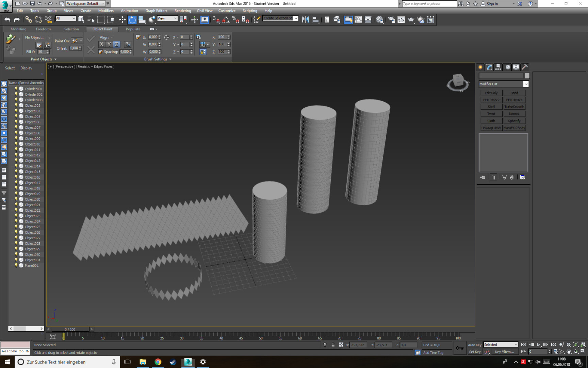The image size is (588, 368).
Task: Click the Select and Place tool
Action: point(152,20)
